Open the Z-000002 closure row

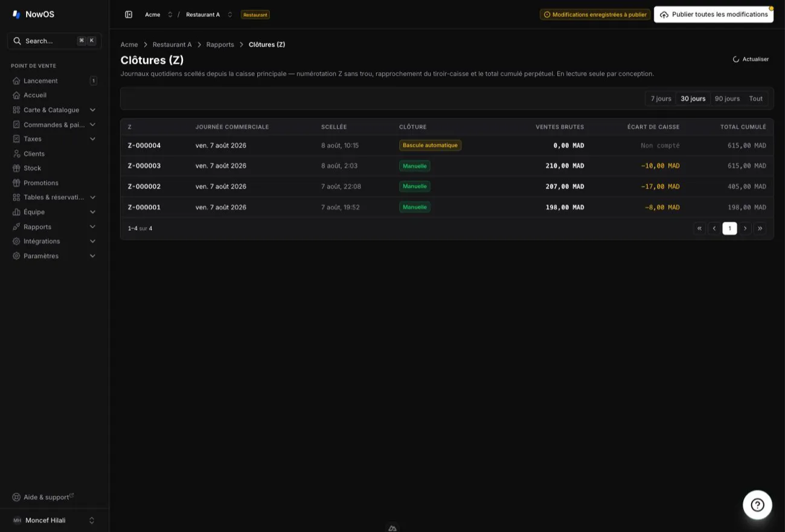coord(447,187)
